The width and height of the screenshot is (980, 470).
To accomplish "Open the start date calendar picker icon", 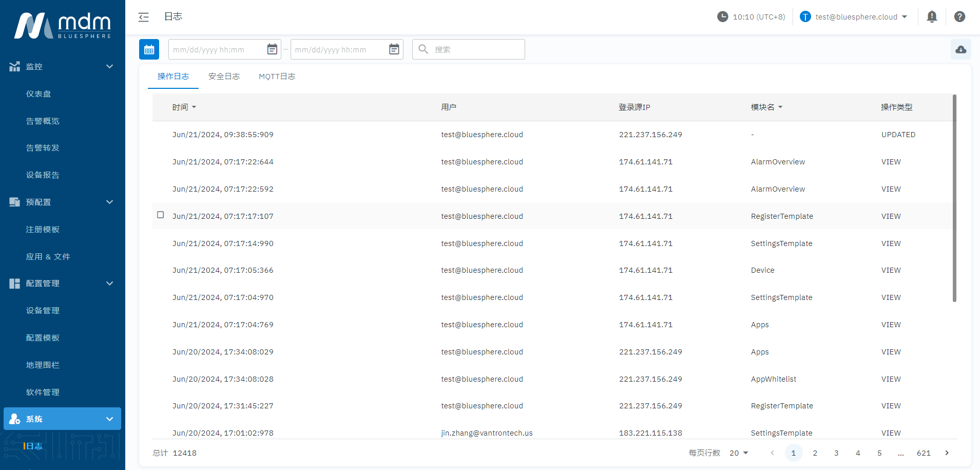I will point(272,49).
